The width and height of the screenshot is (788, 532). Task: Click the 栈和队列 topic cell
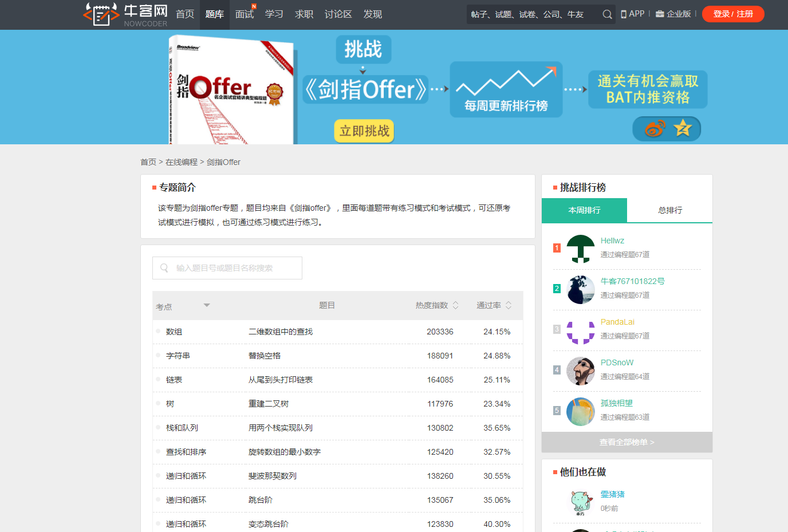click(x=182, y=428)
